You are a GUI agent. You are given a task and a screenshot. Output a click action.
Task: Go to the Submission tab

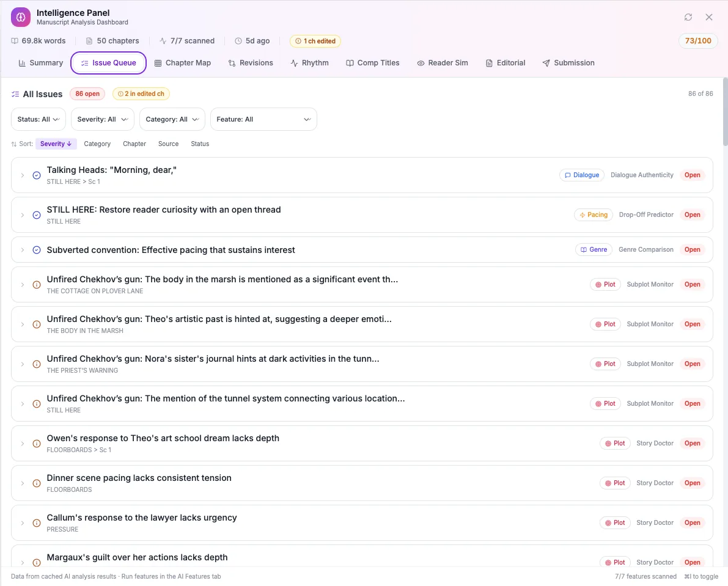pos(568,63)
